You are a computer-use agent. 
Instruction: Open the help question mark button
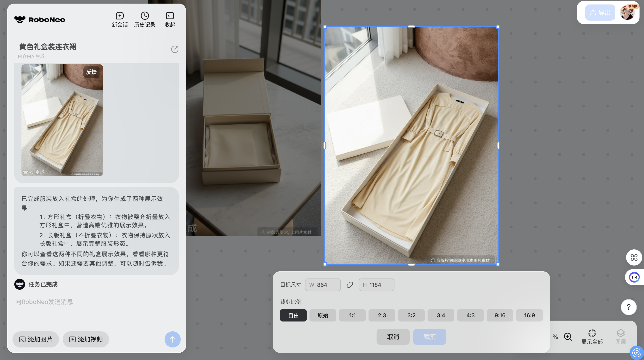[629, 307]
